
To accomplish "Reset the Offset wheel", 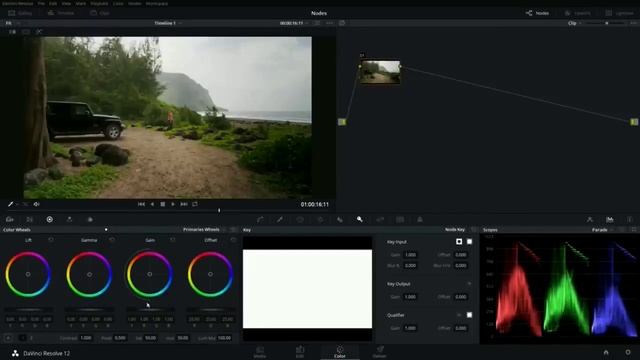I will pos(233,240).
